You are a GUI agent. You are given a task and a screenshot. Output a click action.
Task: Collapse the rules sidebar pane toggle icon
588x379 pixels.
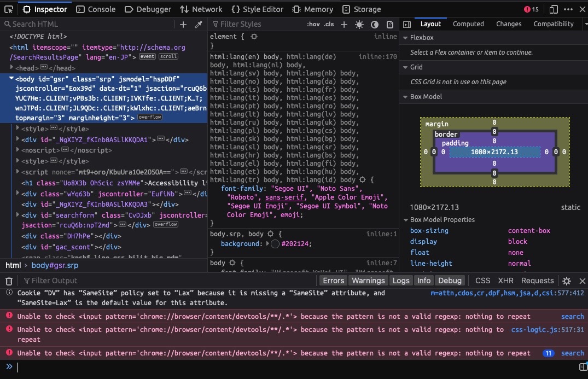pyautogui.click(x=407, y=25)
